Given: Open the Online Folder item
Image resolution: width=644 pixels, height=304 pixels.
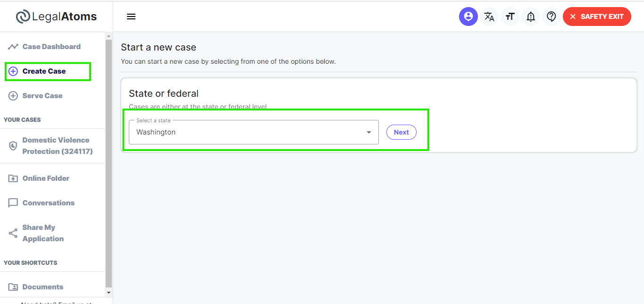Looking at the screenshot, I should [x=39, y=178].
